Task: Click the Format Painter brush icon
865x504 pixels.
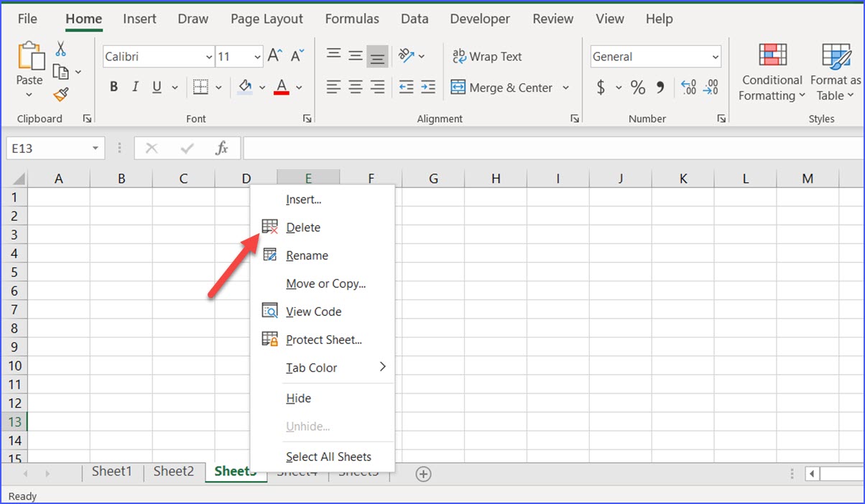Action: 60,94
